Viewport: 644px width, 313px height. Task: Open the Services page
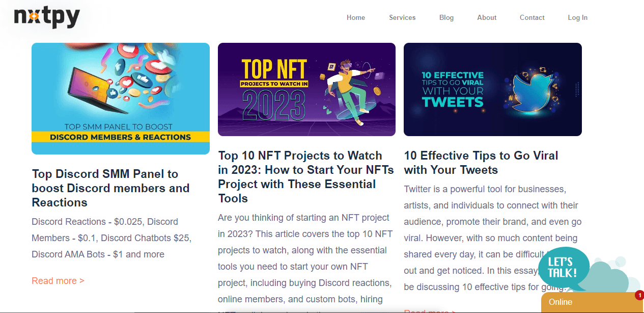pos(402,17)
